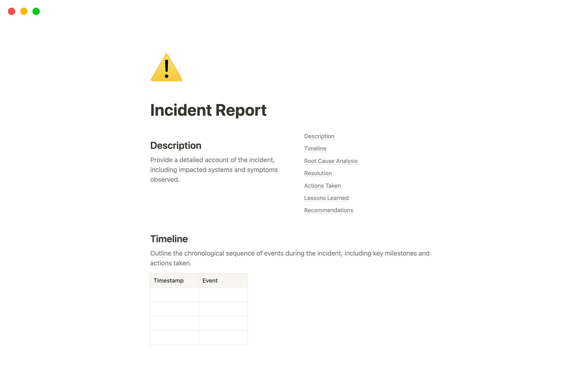
Task: Click the Incident Report title text
Action: point(208,110)
